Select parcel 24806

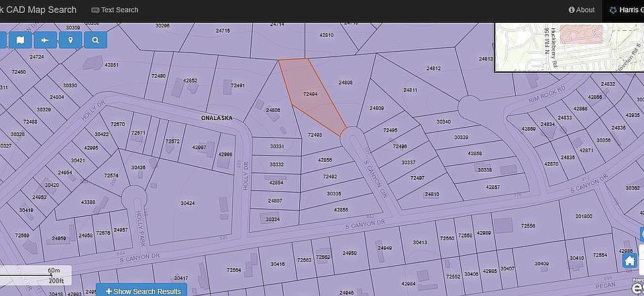[x=273, y=110]
